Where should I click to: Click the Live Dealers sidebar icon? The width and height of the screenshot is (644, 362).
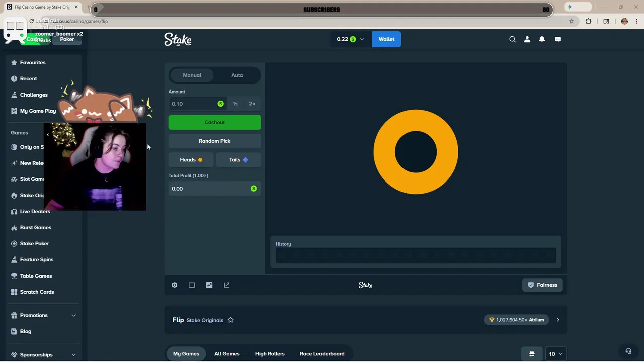14,211
